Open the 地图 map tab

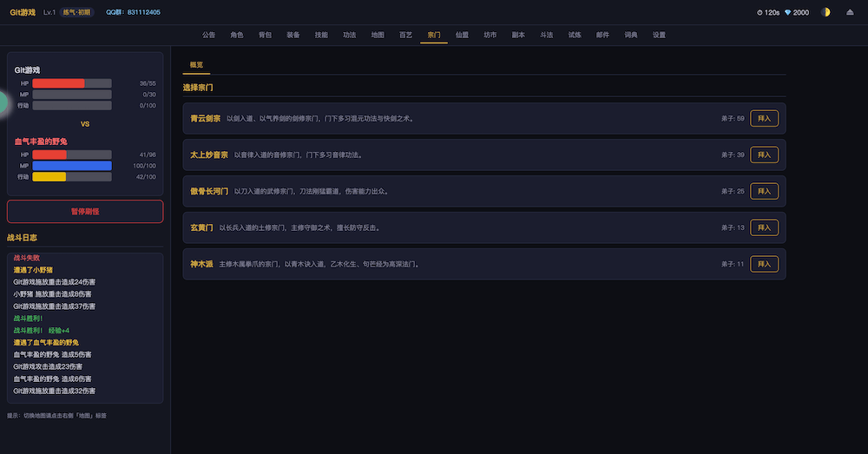pos(378,35)
